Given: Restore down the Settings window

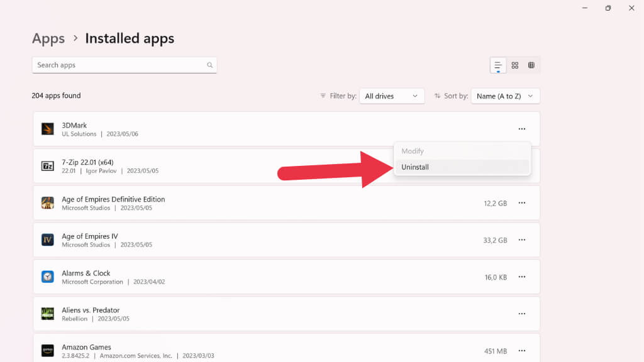Looking at the screenshot, I should [608, 8].
